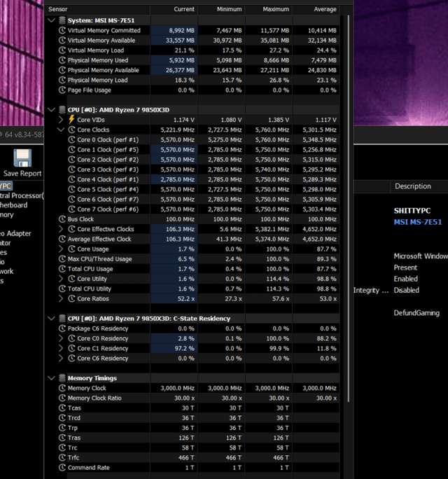Viewport: 448px width, 479px height.
Task: Click the Current column header
Action: 184,9
